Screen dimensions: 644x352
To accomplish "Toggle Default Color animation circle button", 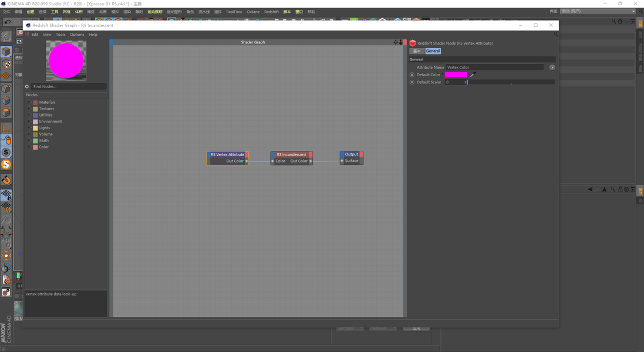I will [412, 75].
